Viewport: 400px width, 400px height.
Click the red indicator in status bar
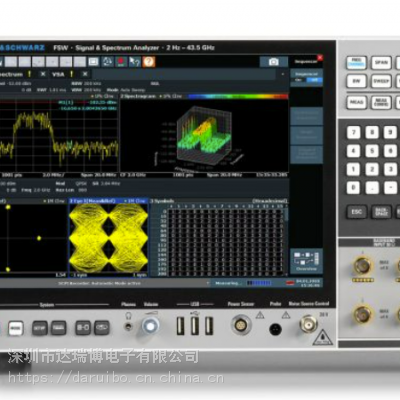tap(290, 283)
